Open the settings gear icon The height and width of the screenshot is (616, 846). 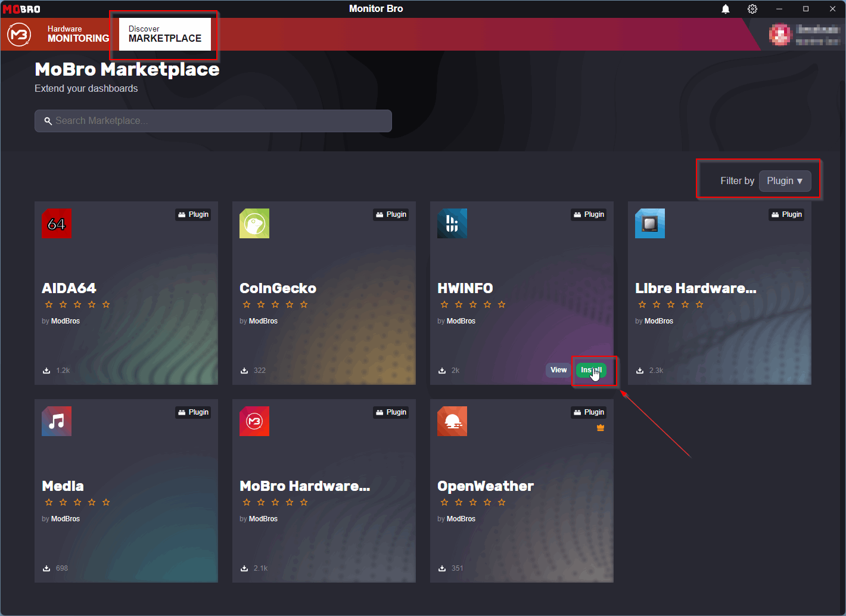[752, 9]
